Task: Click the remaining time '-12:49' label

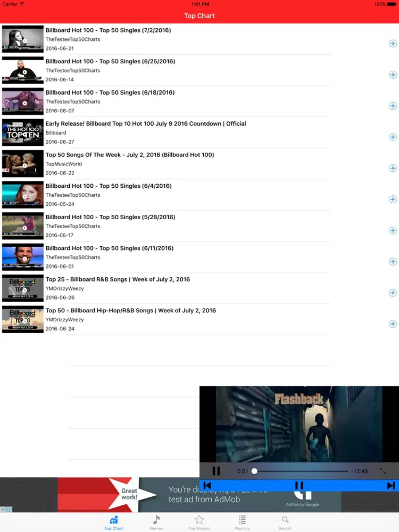Action: tap(359, 471)
